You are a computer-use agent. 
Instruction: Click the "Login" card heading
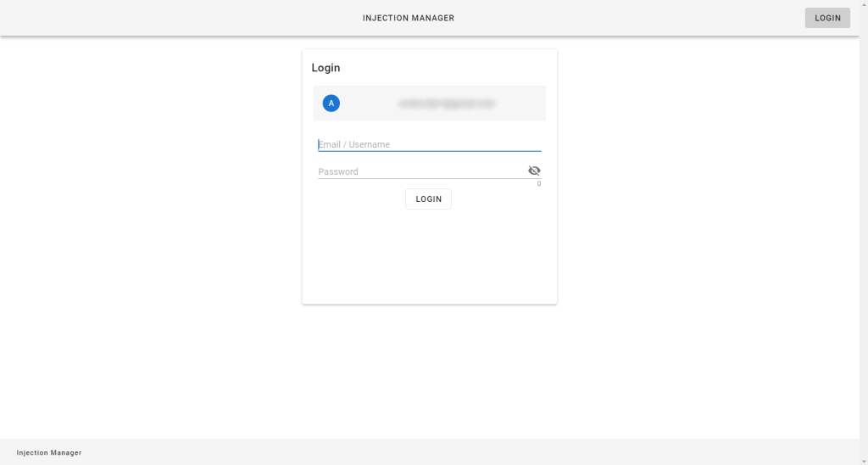325,68
